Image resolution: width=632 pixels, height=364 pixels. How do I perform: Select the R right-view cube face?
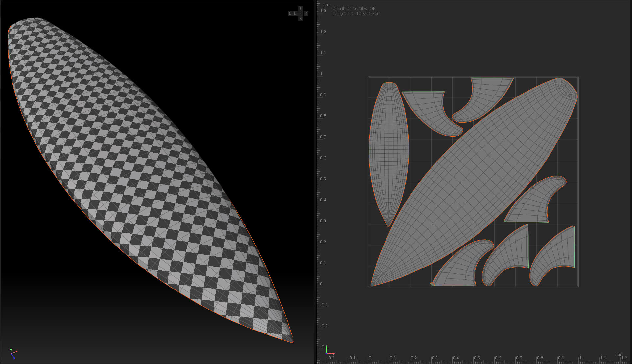306,13
